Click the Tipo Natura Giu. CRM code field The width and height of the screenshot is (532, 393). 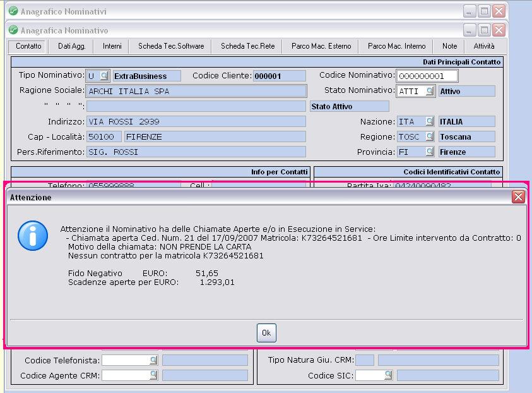365,360
